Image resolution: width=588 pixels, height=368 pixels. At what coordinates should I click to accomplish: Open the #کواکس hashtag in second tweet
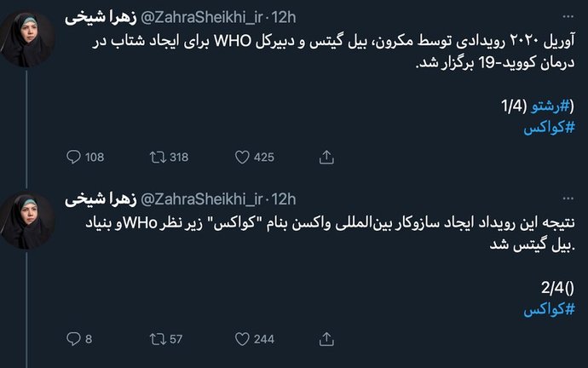click(x=549, y=309)
